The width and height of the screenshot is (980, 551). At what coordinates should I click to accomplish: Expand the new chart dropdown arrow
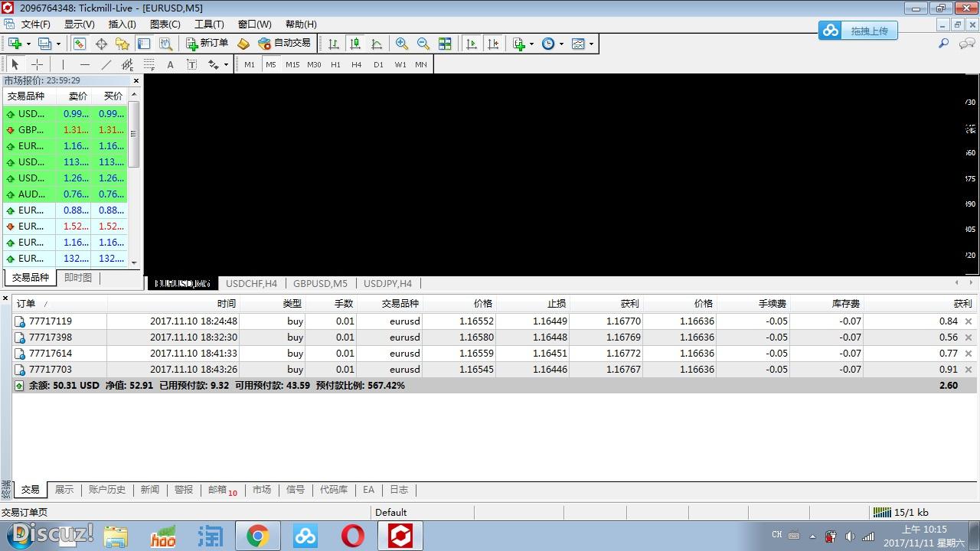coord(28,44)
